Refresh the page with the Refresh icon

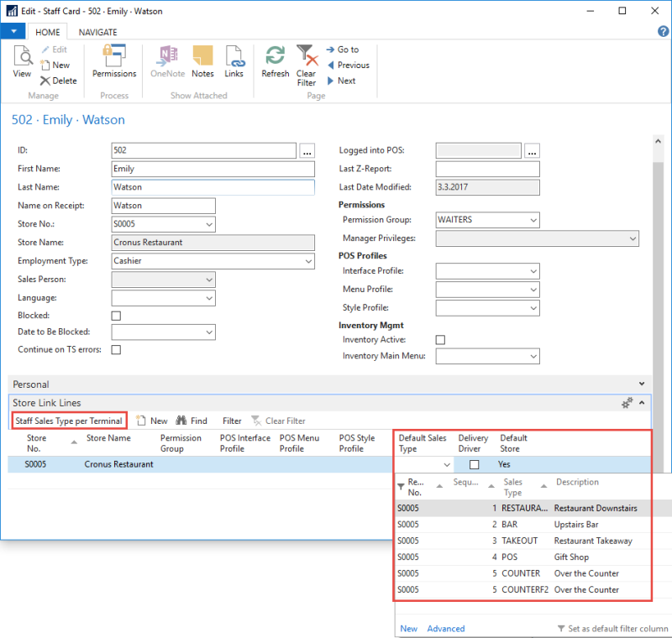coord(275,60)
